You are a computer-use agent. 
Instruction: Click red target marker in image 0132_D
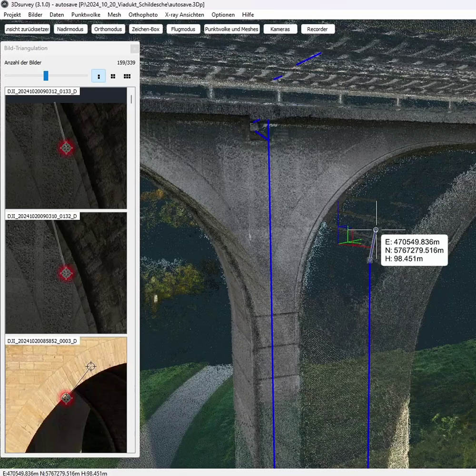pos(66,273)
